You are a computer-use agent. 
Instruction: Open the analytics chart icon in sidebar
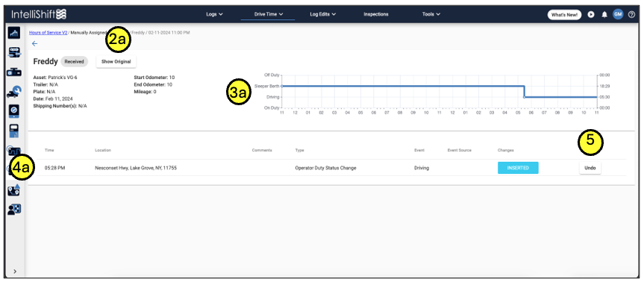point(14,33)
